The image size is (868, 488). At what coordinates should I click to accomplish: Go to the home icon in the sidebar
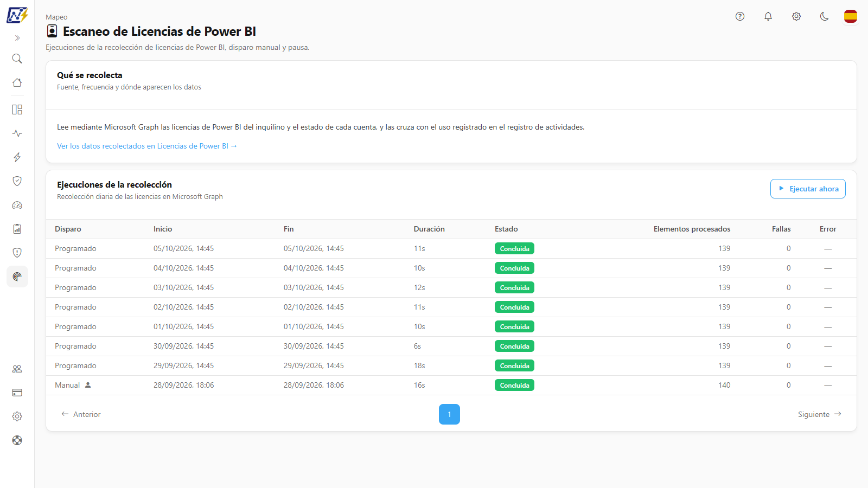point(17,82)
